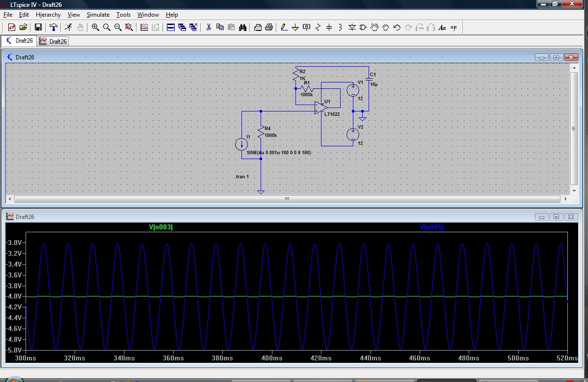
Task: Select the Draw Wire pencil tool
Action: click(284, 27)
